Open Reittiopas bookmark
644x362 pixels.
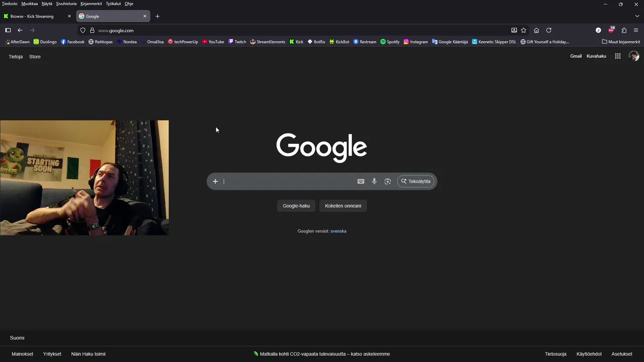(x=102, y=42)
